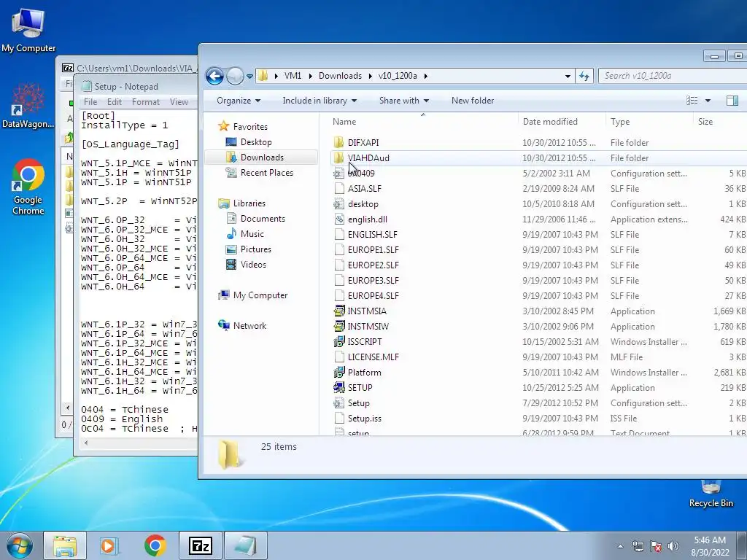Open the Organize menu
This screenshot has width=747, height=560.
(239, 101)
